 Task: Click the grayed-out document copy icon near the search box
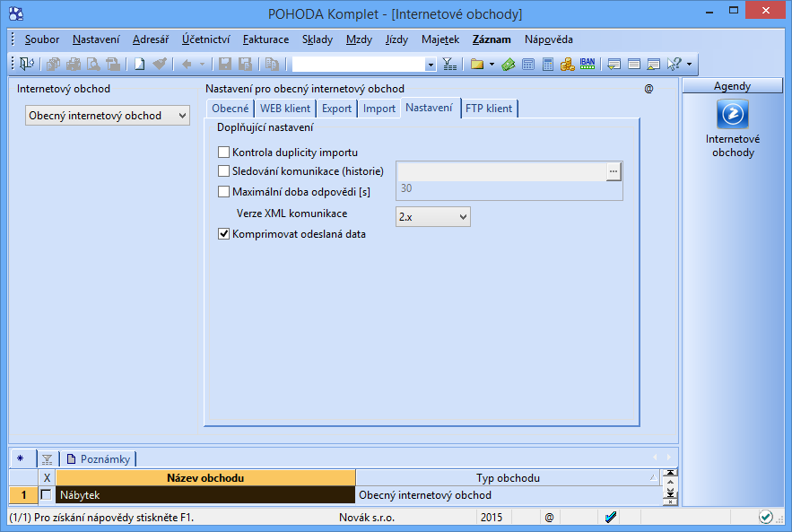[x=273, y=64]
